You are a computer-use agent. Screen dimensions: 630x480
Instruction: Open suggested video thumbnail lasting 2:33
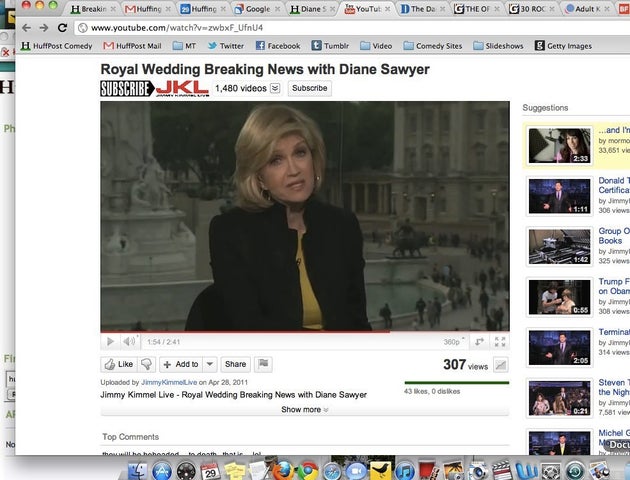(559, 145)
